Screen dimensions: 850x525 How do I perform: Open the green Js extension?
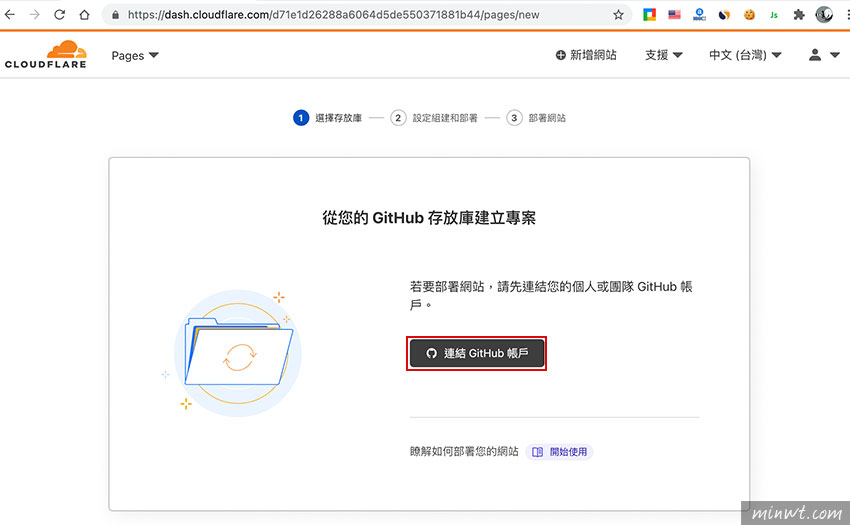coord(774,15)
